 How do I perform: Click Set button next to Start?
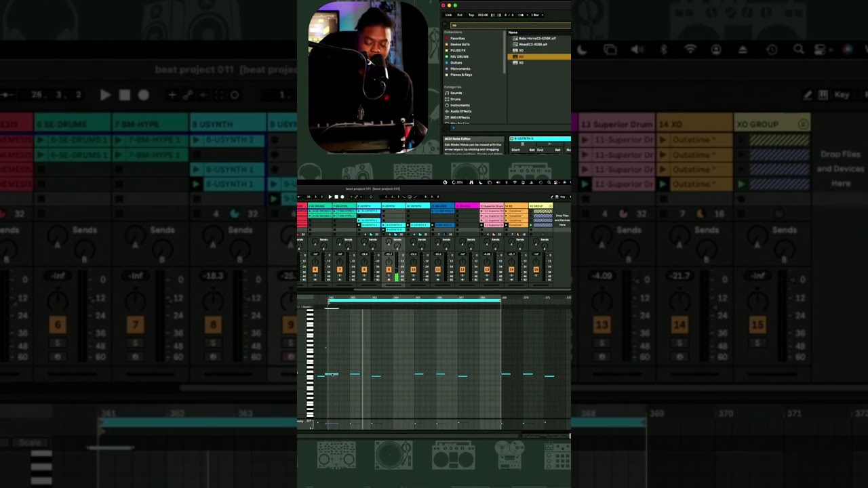(x=532, y=150)
